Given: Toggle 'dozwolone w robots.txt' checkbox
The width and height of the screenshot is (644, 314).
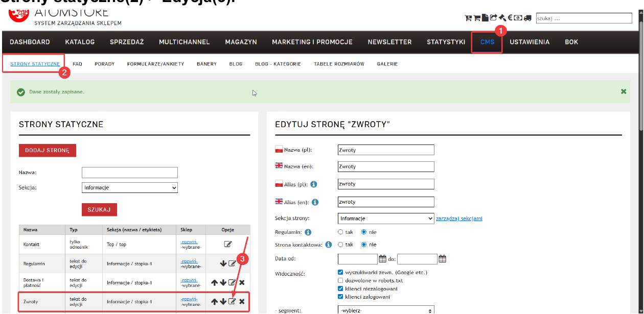Looking at the screenshot, I should [x=341, y=280].
